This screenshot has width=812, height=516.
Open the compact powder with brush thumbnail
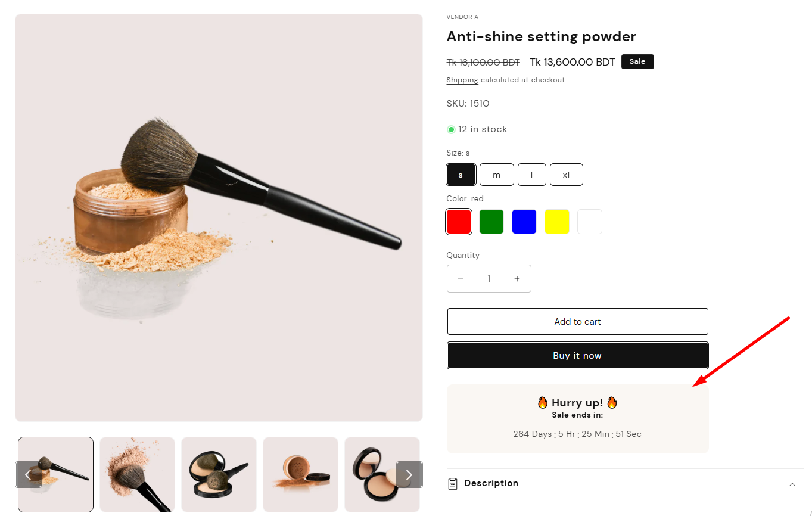tap(219, 474)
